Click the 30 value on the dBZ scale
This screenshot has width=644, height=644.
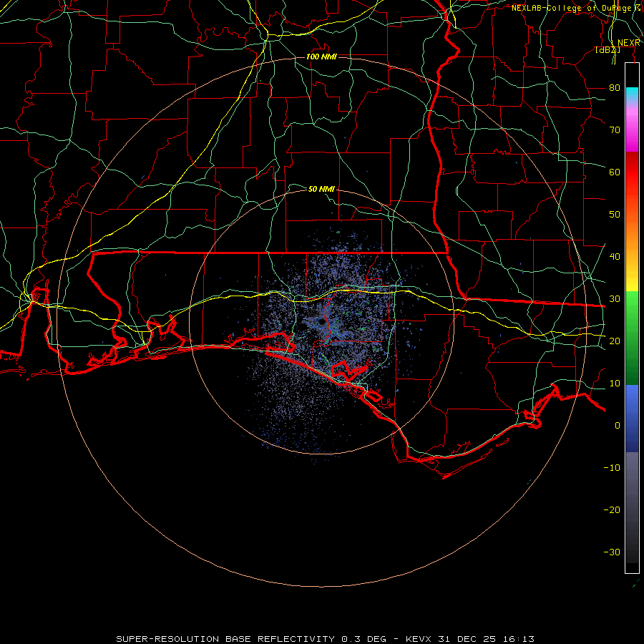[x=615, y=298]
